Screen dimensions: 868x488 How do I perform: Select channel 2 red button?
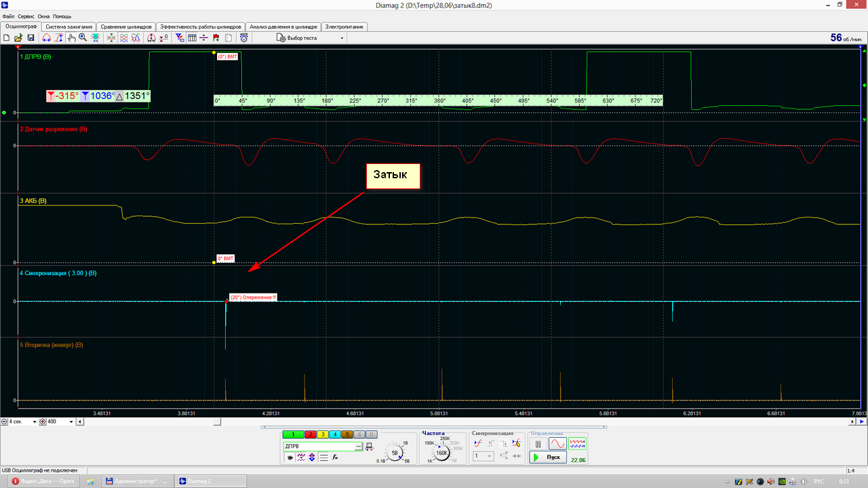[x=311, y=434]
